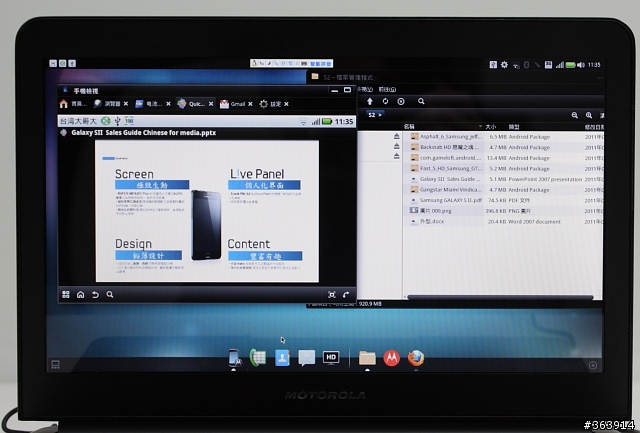
Task: Launch the HD entertainment center icon
Action: click(331, 358)
